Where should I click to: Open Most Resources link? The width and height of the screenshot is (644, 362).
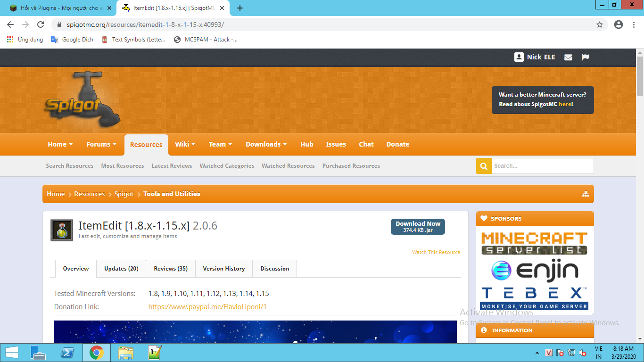click(x=123, y=166)
